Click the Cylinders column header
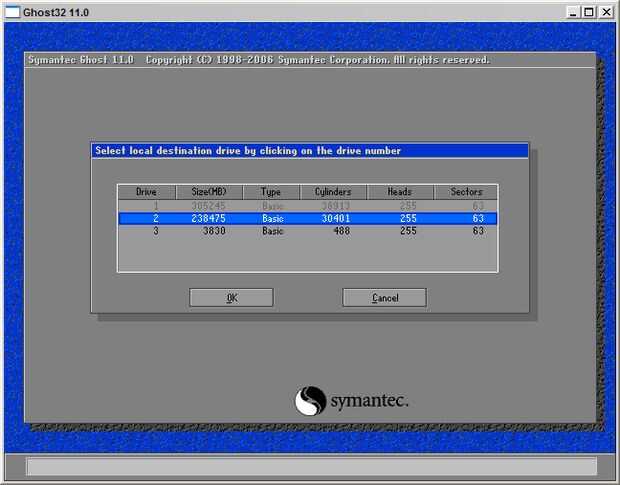 point(333,192)
